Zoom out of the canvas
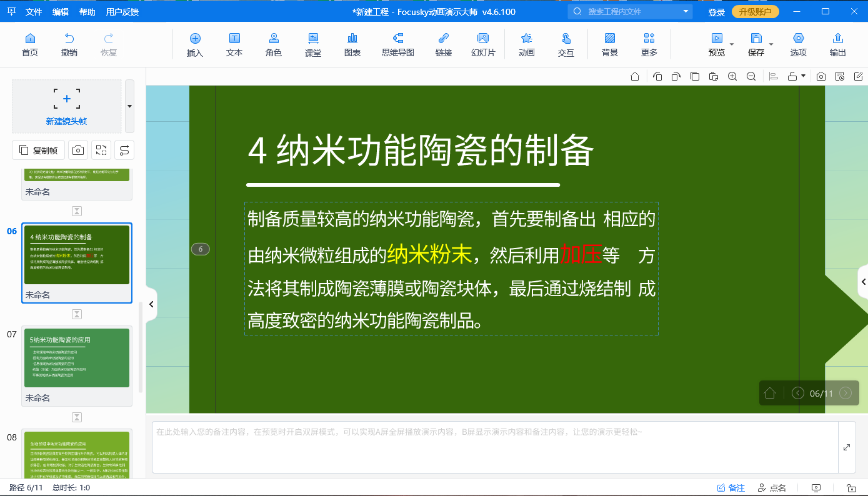This screenshot has width=868, height=496. [751, 76]
